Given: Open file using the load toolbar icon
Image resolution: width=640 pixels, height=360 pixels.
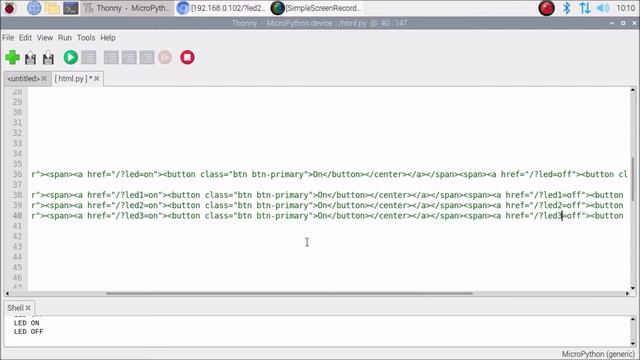Looking at the screenshot, I should (30, 58).
